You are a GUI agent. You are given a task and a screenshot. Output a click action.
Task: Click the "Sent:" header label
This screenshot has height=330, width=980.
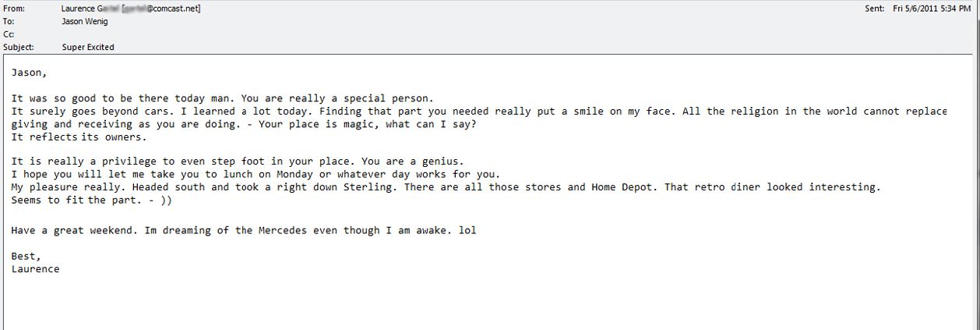tap(874, 9)
